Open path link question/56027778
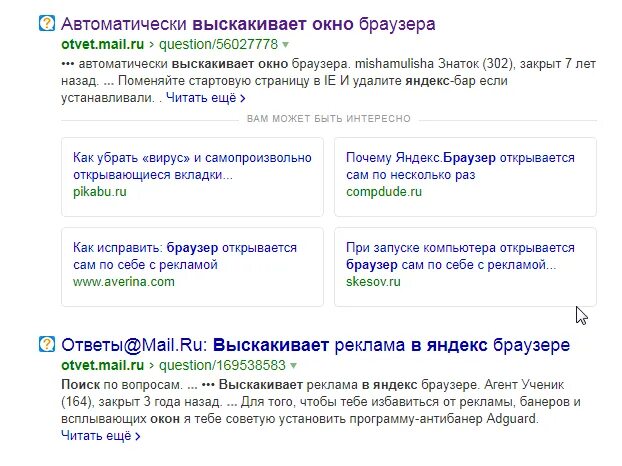The width and height of the screenshot is (622, 466). (218, 44)
